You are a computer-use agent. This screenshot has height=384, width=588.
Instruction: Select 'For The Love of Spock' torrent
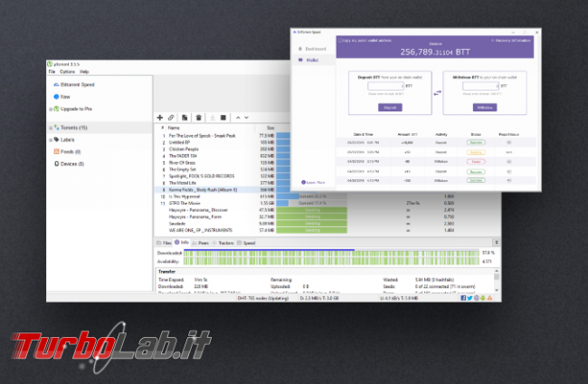[x=223, y=136]
